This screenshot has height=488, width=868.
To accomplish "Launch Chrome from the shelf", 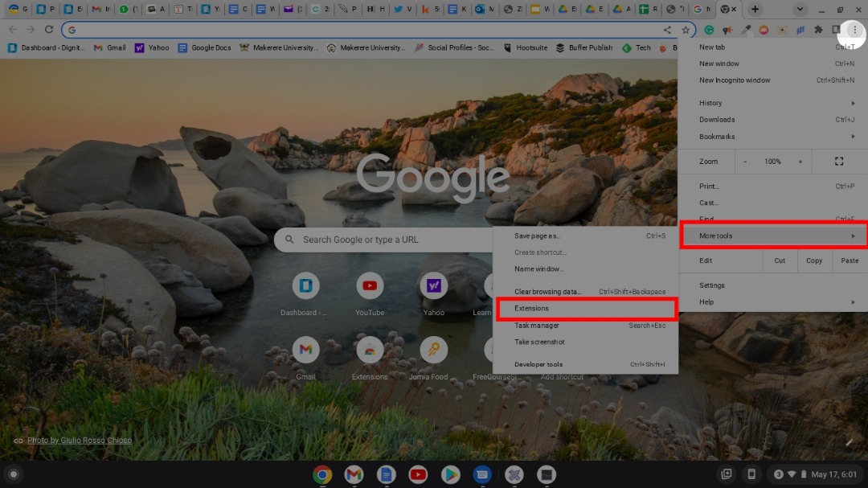I will 322,474.
